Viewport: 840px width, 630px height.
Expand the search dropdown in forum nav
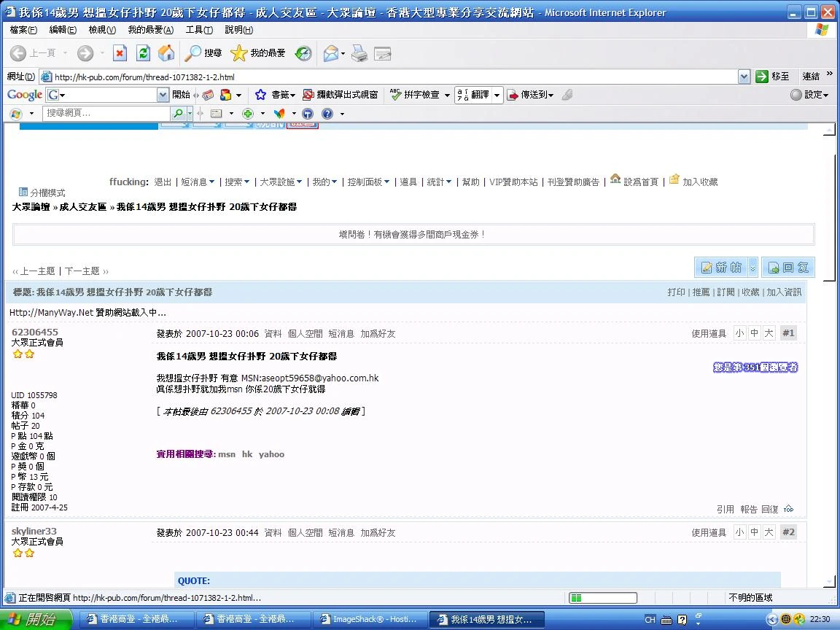point(246,182)
